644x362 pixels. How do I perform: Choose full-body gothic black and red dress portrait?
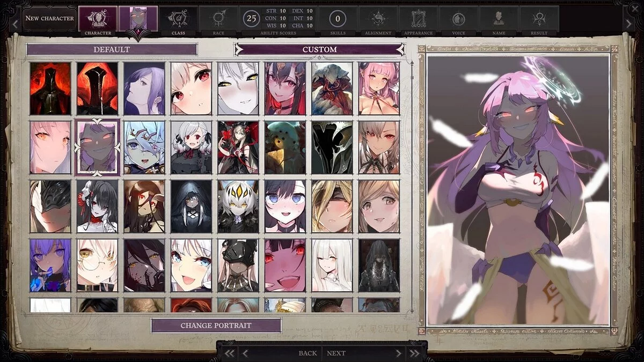coord(238,147)
